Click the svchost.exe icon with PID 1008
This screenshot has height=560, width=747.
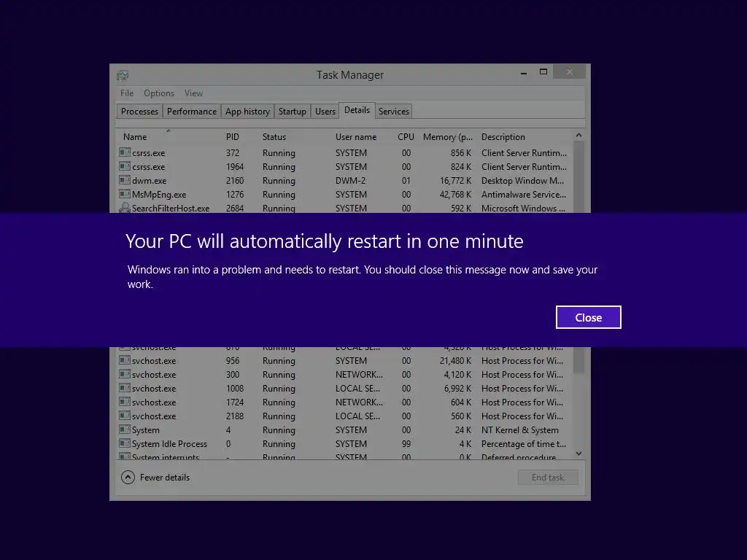(x=124, y=388)
